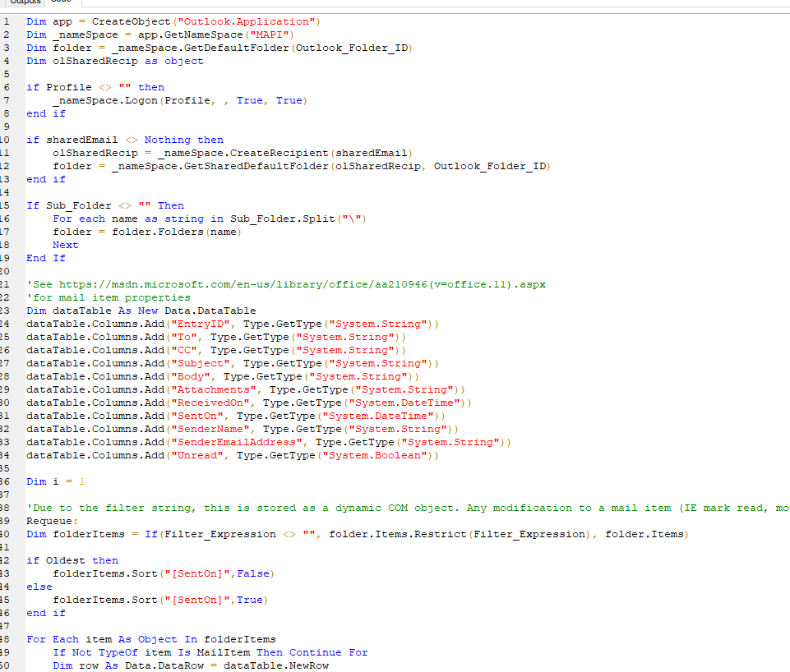This screenshot has height=672, width=790.
Task: Click the 'Requeue:' label line
Action: tap(53, 521)
